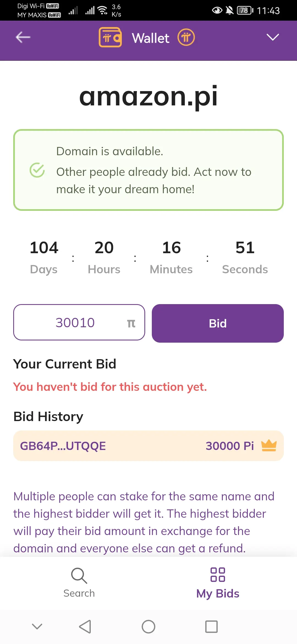
Task: Tap the Android back triangle button
Action: 85,627
